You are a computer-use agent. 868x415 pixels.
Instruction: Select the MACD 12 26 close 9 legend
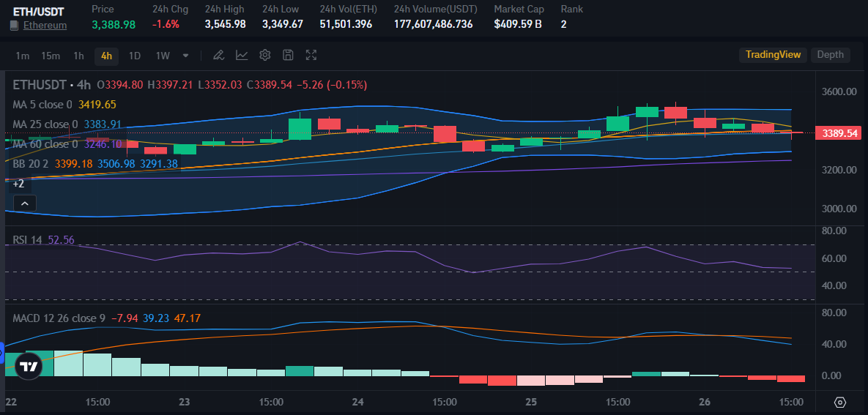tap(59, 318)
